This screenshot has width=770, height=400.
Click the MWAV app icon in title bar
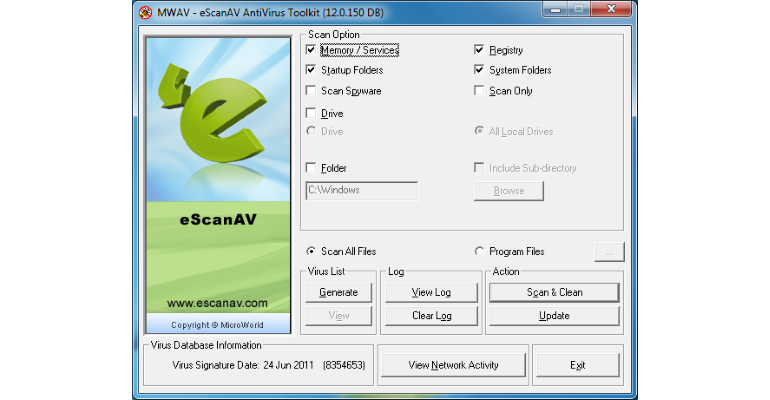coord(145,12)
